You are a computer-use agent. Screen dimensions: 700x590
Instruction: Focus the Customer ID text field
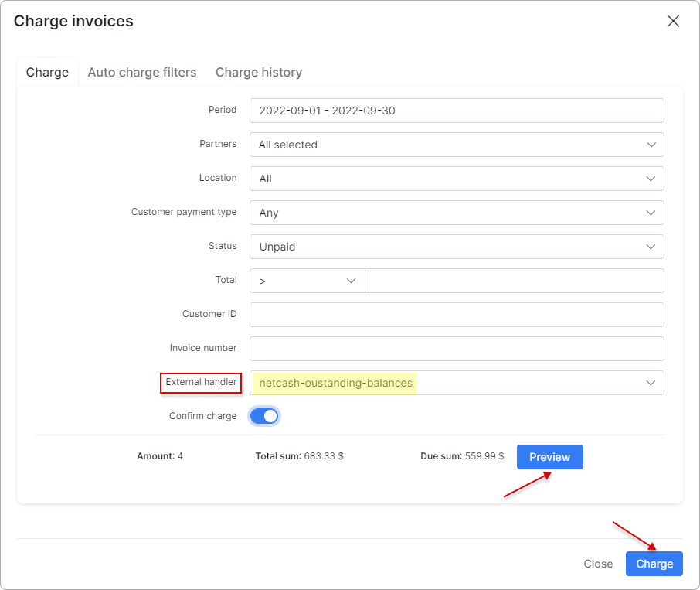[456, 315]
